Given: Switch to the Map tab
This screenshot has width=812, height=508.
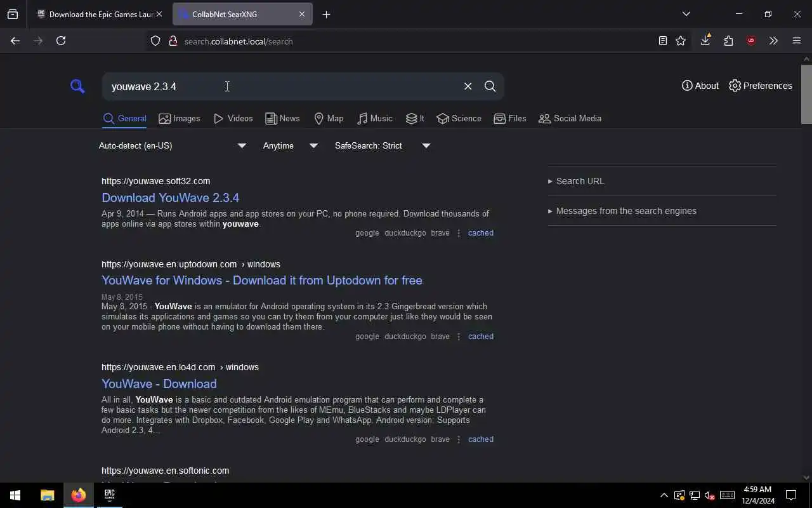Looking at the screenshot, I should pyautogui.click(x=329, y=119).
